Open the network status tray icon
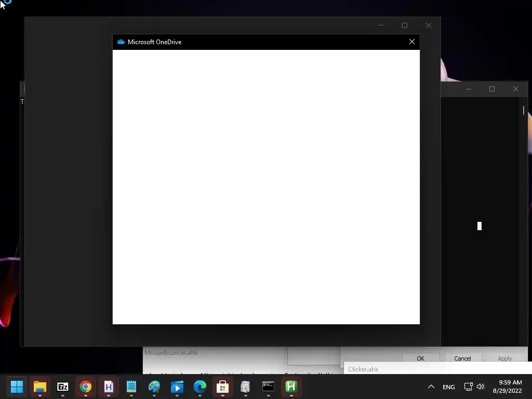532x399 pixels. 468,387
